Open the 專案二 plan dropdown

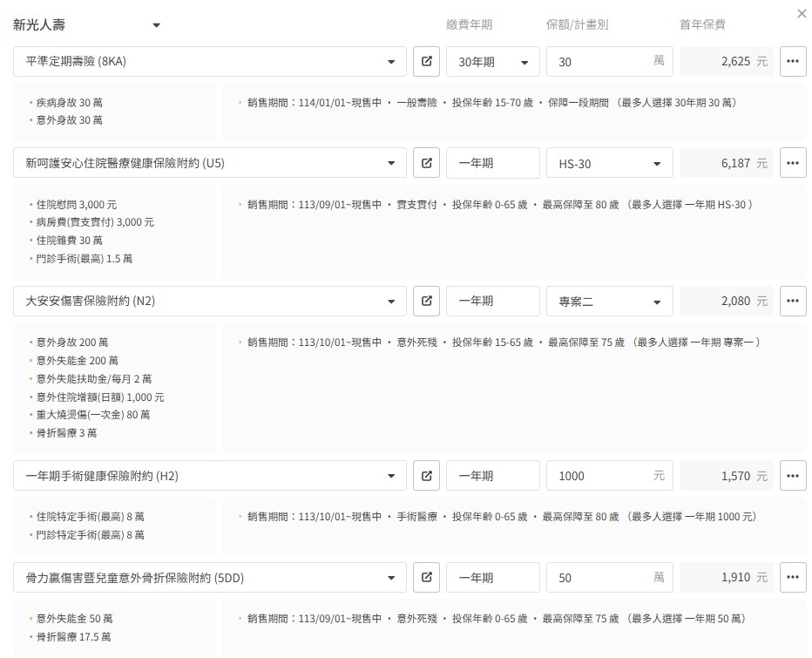click(x=609, y=302)
